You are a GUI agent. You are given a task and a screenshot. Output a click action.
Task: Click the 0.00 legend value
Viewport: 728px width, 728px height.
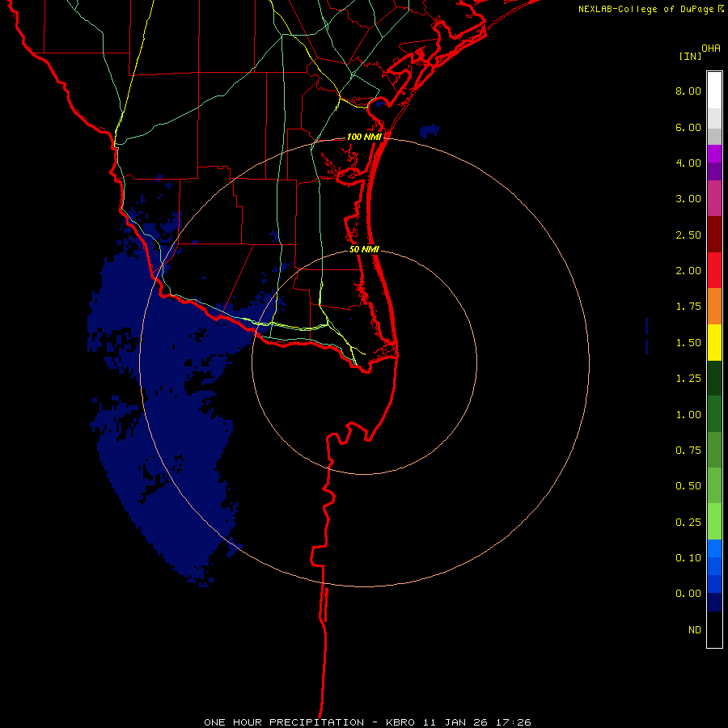click(x=688, y=594)
